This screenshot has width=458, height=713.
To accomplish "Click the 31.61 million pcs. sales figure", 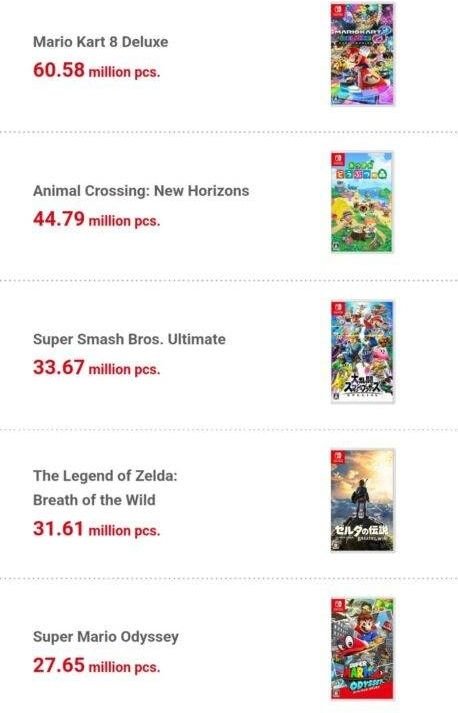I will 96,529.
